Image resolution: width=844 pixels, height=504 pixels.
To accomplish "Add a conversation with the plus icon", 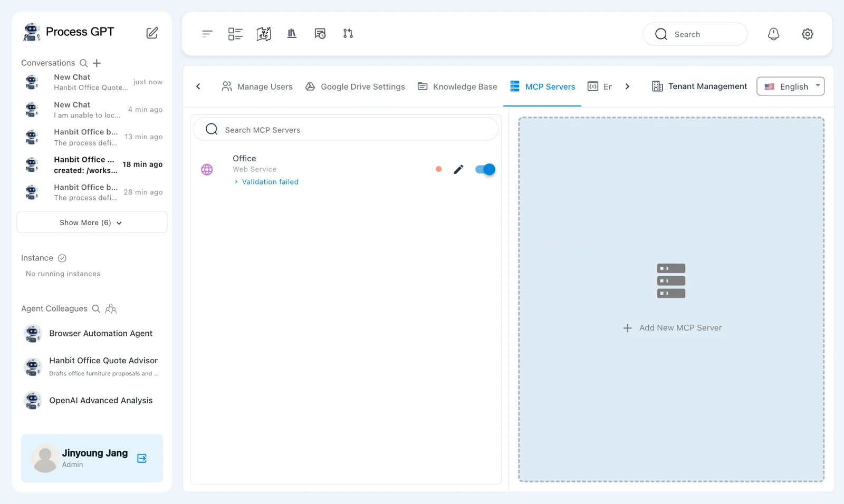I will [97, 63].
